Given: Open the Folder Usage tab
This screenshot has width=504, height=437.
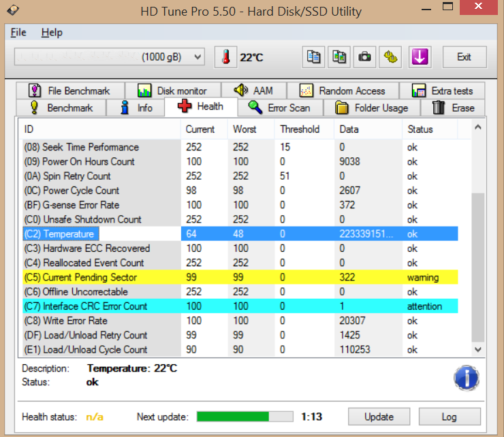Looking at the screenshot, I should coord(372,108).
